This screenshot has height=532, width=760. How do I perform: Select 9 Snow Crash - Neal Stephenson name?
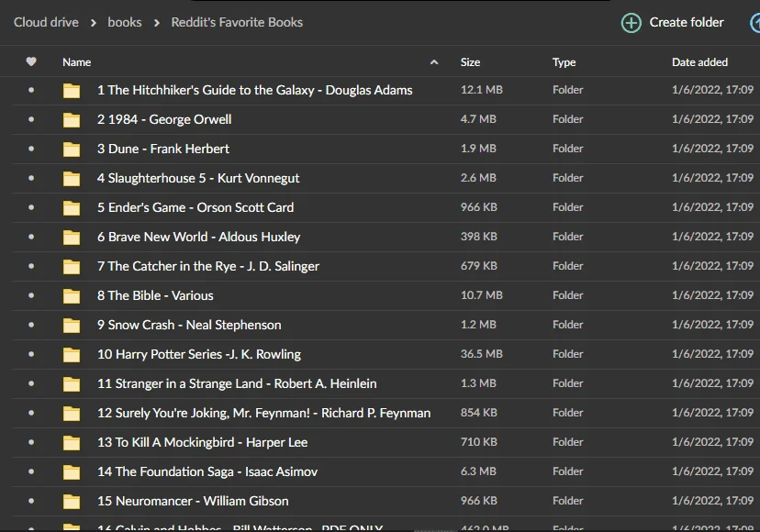(x=189, y=325)
